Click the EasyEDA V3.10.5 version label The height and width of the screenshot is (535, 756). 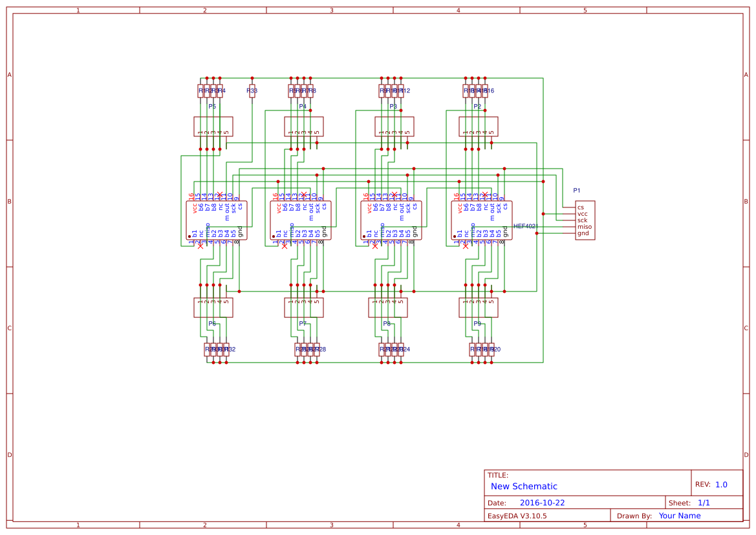(517, 516)
